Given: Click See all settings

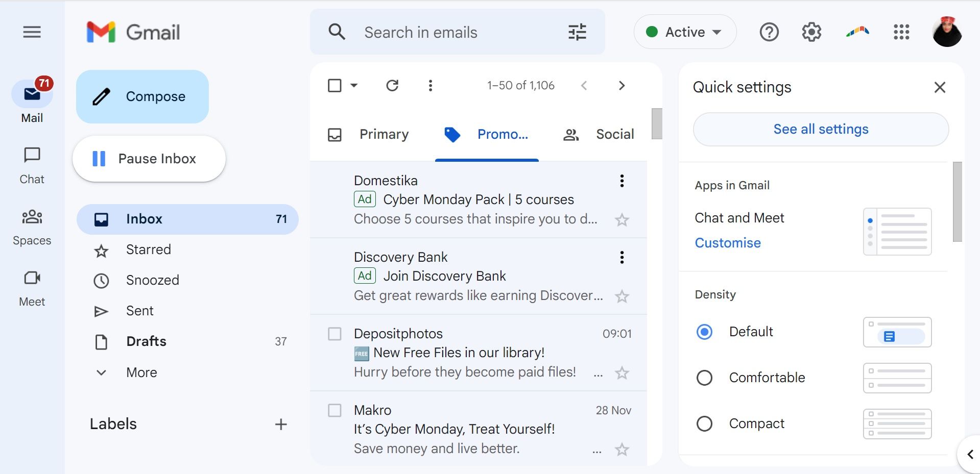Looking at the screenshot, I should point(820,129).
